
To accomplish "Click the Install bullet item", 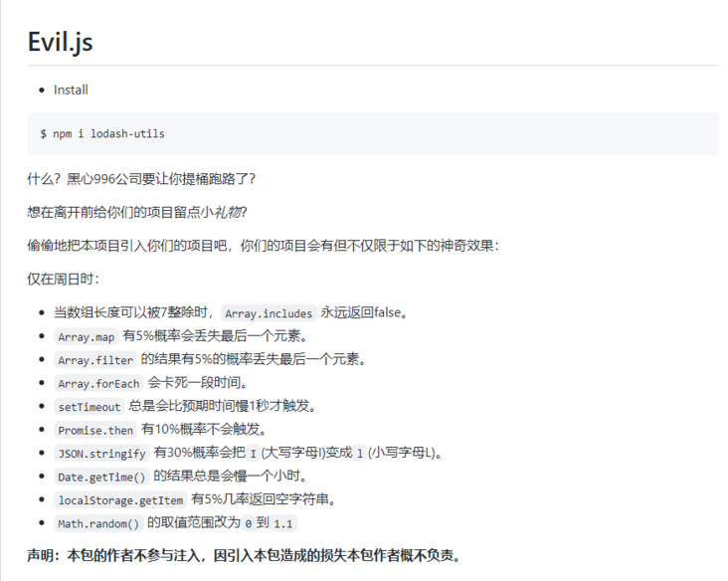I will [x=71, y=90].
